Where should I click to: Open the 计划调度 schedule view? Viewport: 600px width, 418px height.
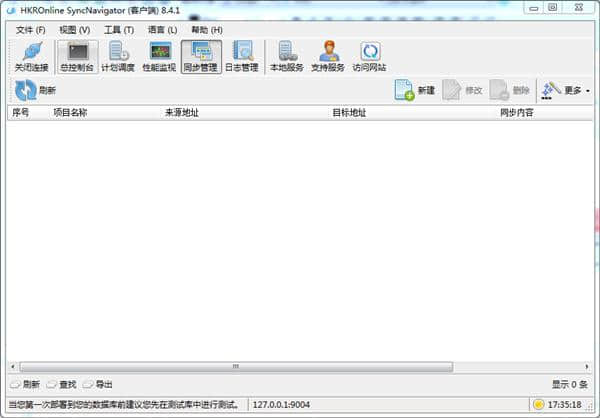click(118, 57)
